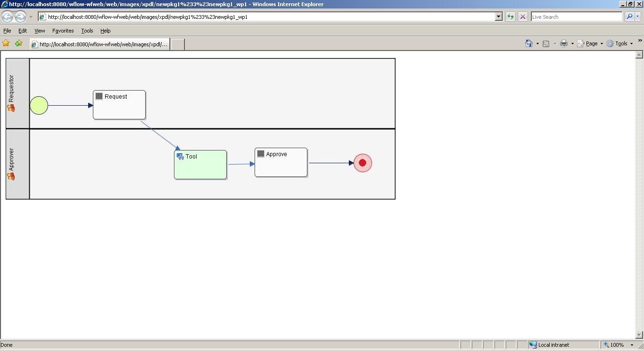Click the Home icon in command bar

pos(529,43)
